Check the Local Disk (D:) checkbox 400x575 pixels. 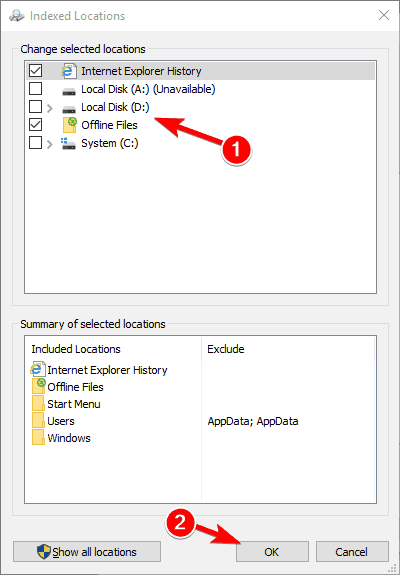click(35, 107)
